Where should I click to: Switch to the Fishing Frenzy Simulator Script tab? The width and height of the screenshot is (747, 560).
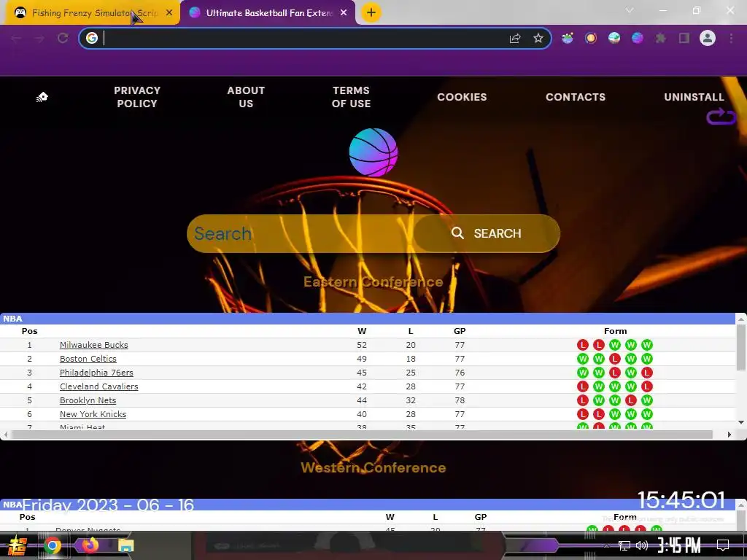click(93, 13)
